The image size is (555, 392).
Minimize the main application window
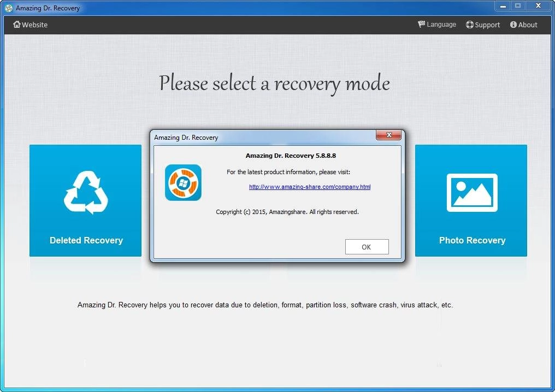[x=503, y=5]
